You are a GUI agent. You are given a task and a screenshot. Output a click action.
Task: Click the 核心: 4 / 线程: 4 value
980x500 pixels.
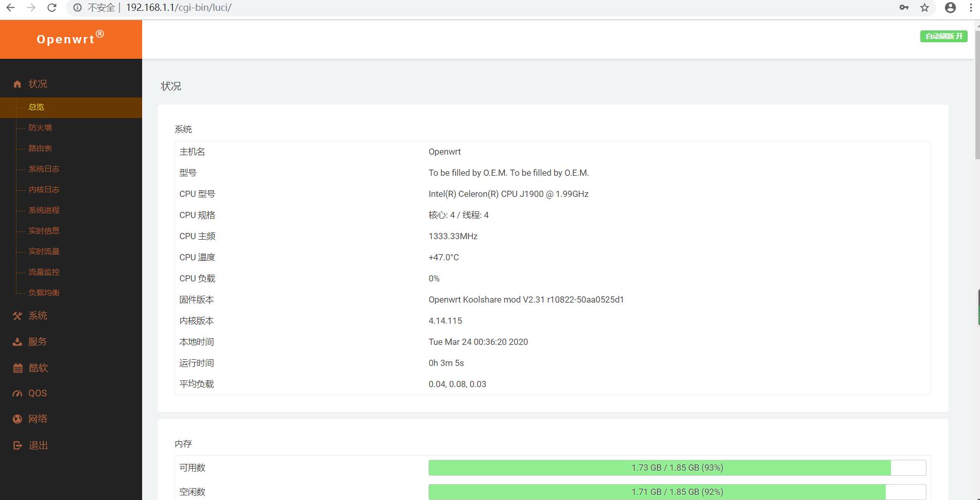[x=458, y=215]
